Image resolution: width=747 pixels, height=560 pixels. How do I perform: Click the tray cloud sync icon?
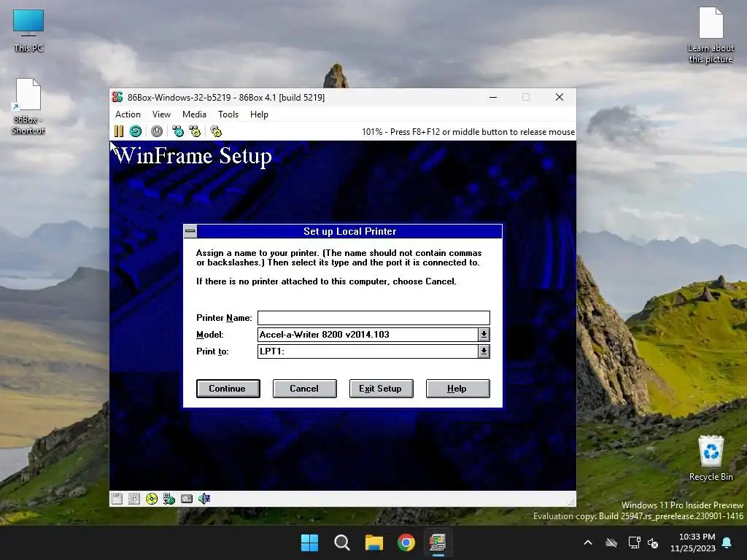pyautogui.click(x=611, y=542)
